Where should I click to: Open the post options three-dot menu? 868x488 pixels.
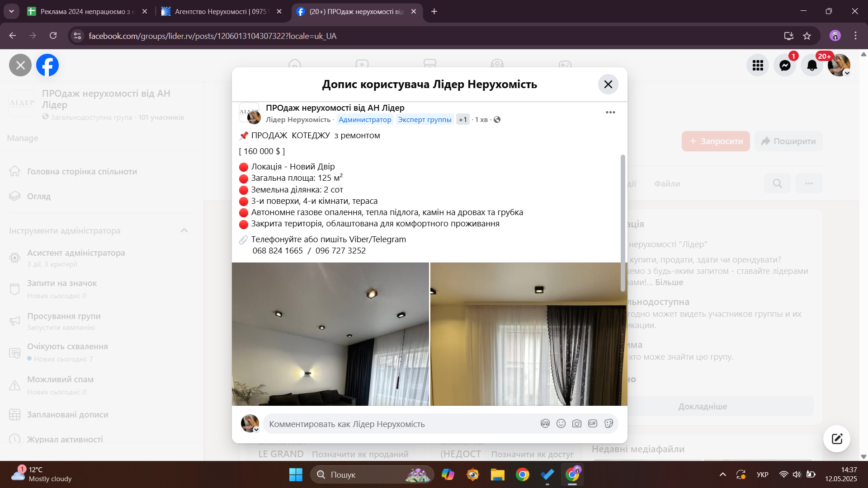[x=610, y=113]
